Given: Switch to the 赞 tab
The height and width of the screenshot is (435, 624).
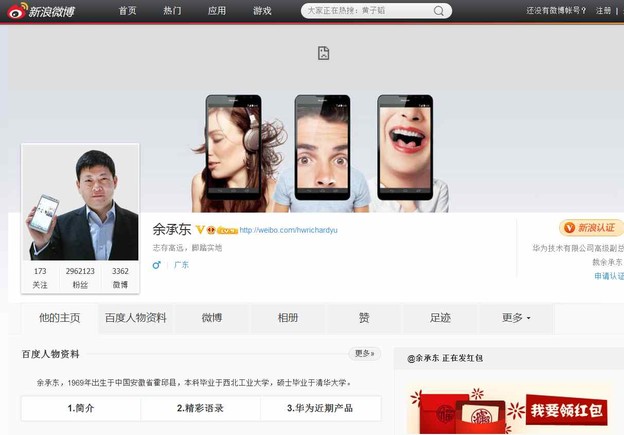Looking at the screenshot, I should pos(364,318).
